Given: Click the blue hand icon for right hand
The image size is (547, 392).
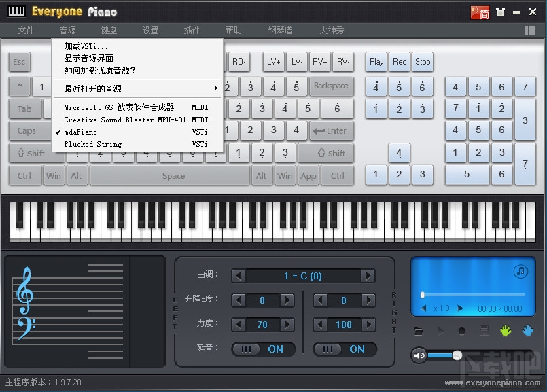Looking at the screenshot, I should (528, 330).
